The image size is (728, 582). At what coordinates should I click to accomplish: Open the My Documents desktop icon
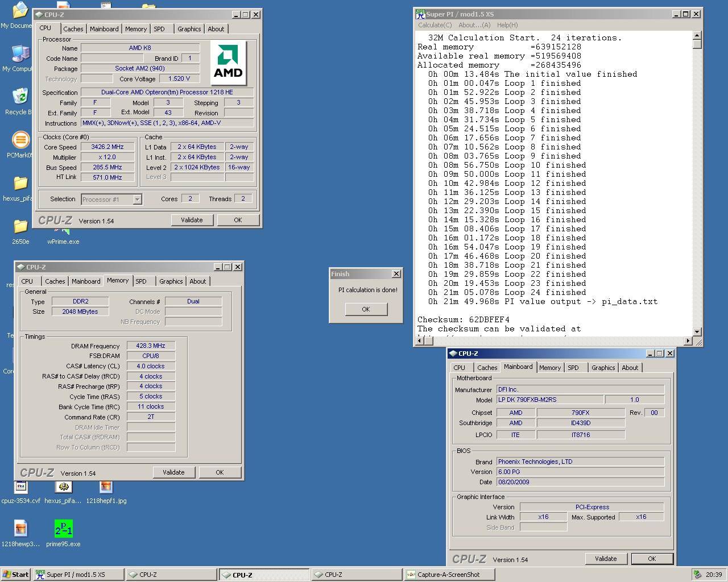[20, 11]
